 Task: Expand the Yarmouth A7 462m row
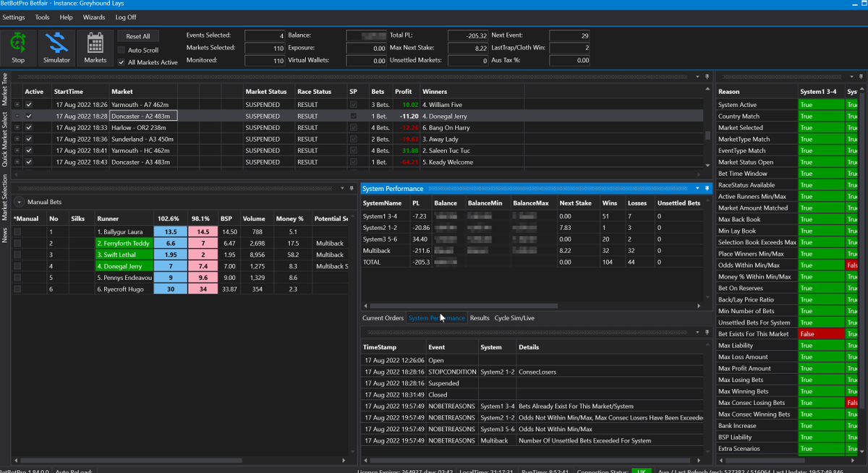tap(17, 104)
